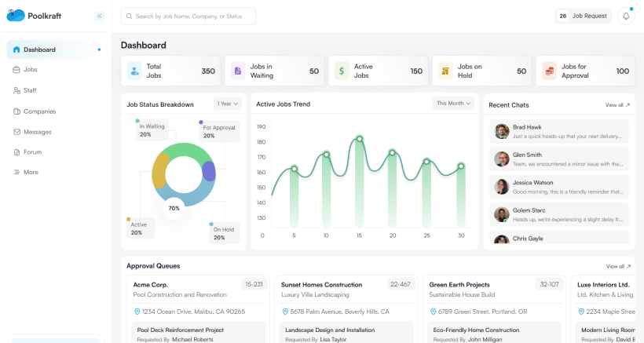Open Companies from the sidebar

click(x=39, y=111)
